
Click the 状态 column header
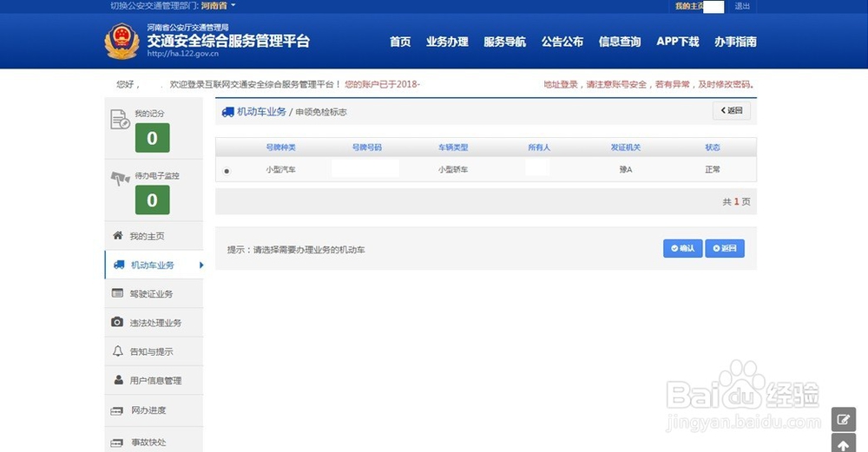[713, 147]
